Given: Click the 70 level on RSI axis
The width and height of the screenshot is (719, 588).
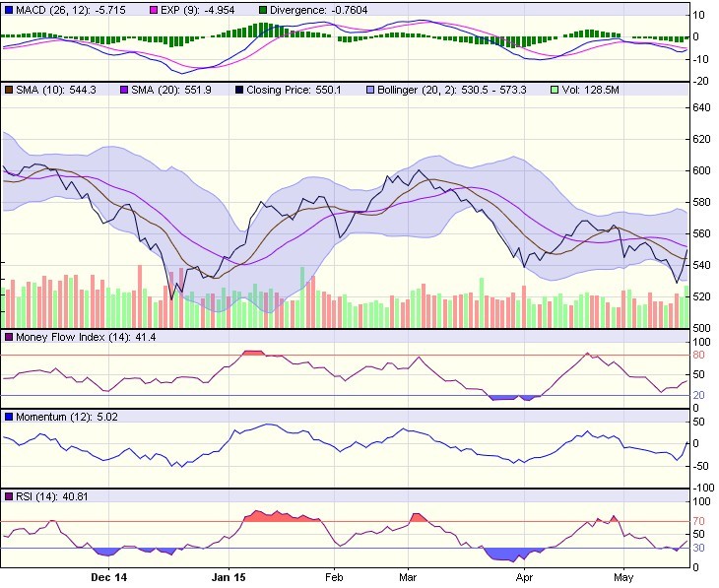Looking at the screenshot, I should point(698,521).
